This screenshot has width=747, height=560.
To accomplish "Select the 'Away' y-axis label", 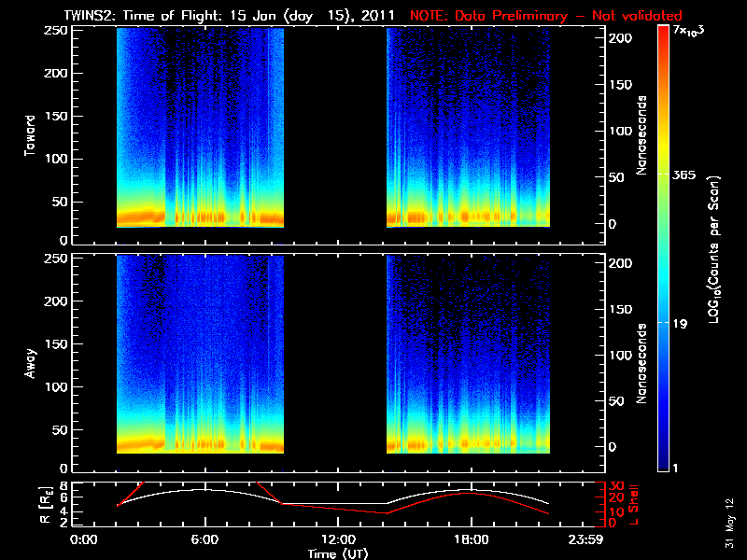I will tap(31, 362).
